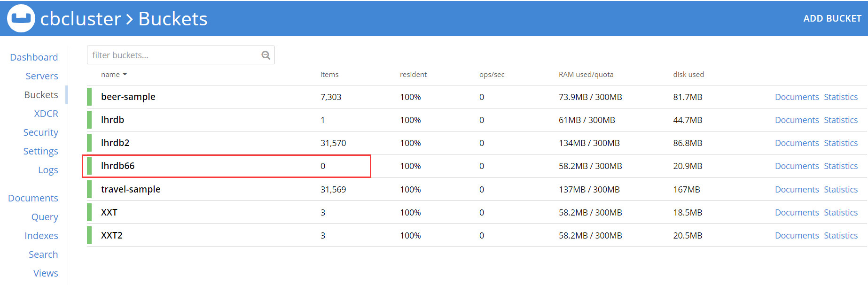The width and height of the screenshot is (868, 285).
Task: Click the RAM used/quota column header
Action: point(586,74)
